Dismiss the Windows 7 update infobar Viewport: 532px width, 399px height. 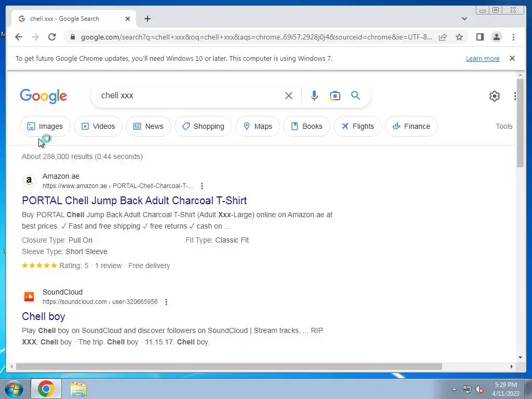click(512, 58)
